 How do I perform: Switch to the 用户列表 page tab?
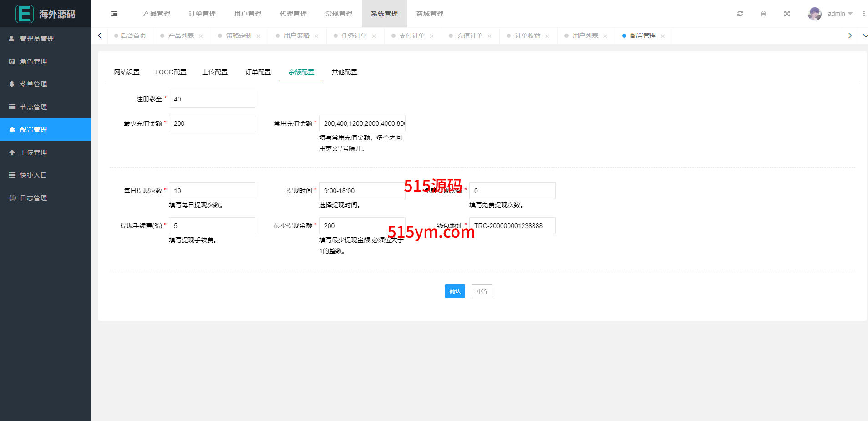click(x=585, y=36)
